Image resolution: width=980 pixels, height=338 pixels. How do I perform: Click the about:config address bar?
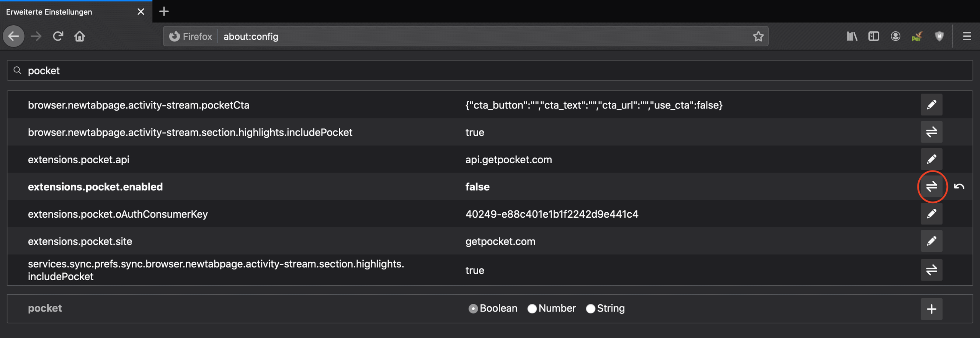pos(465,36)
